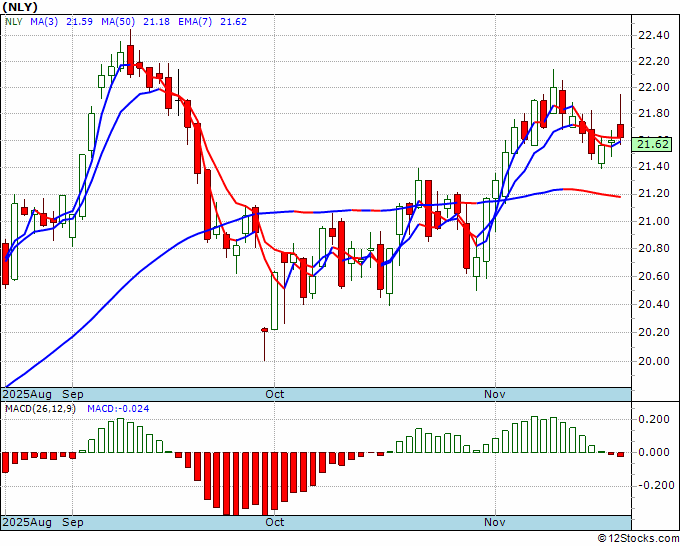Screen dimensions: 680x546
Task: Click the 22.20 price axis label
Action: pos(654,61)
